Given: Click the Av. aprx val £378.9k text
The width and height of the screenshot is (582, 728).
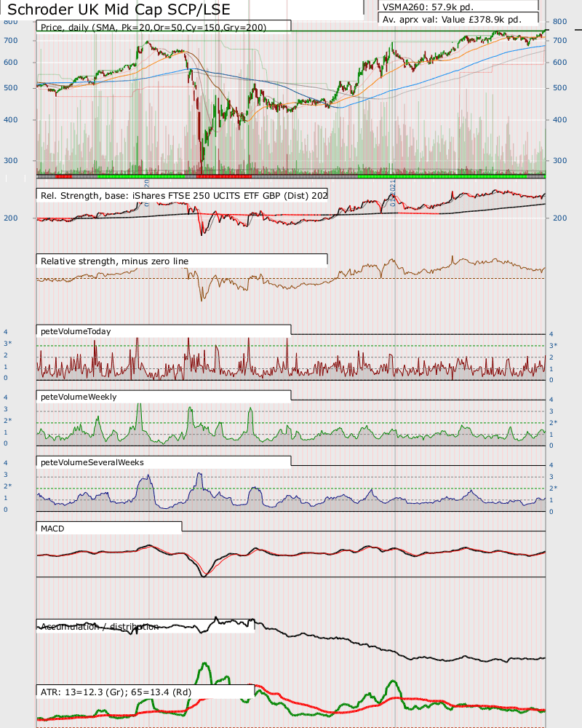Looking at the screenshot, I should pyautogui.click(x=452, y=20).
